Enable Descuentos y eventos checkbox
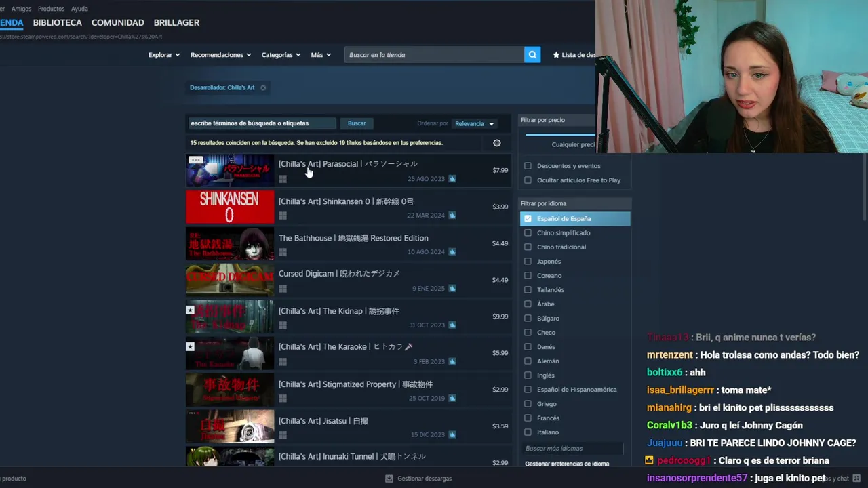 click(528, 166)
